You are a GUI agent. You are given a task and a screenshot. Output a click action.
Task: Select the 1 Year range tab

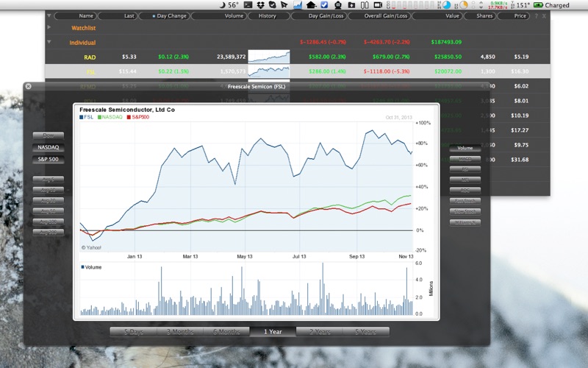pos(273,332)
